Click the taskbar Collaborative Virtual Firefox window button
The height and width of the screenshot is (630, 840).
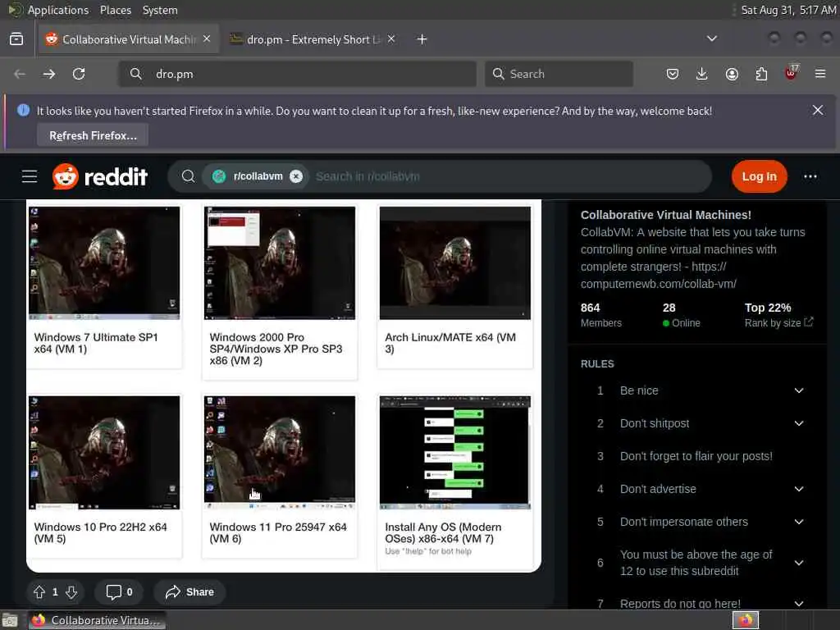pyautogui.click(x=97, y=620)
